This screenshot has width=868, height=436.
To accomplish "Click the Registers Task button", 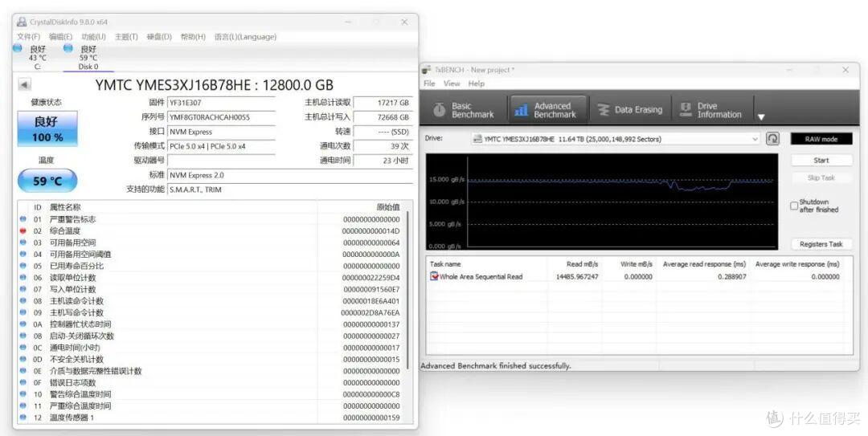I will coord(821,244).
